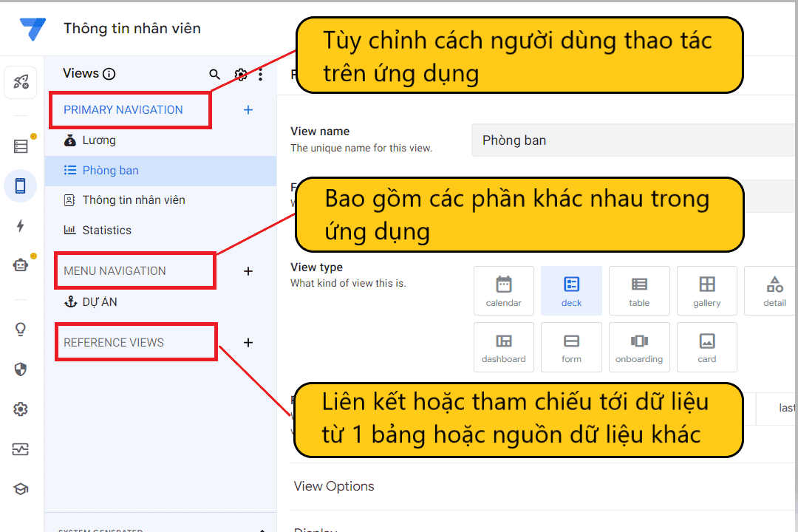Choose the onboarding view type
This screenshot has width=798, height=532.
point(639,347)
